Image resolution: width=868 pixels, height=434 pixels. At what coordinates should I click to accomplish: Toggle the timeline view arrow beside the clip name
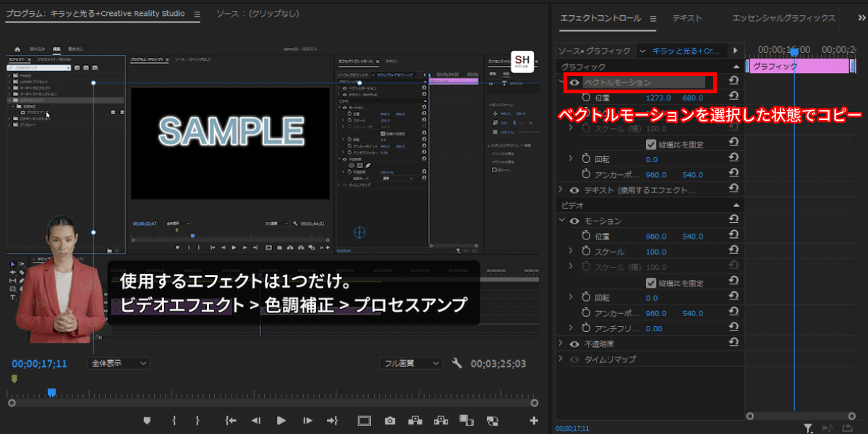pyautogui.click(x=735, y=51)
